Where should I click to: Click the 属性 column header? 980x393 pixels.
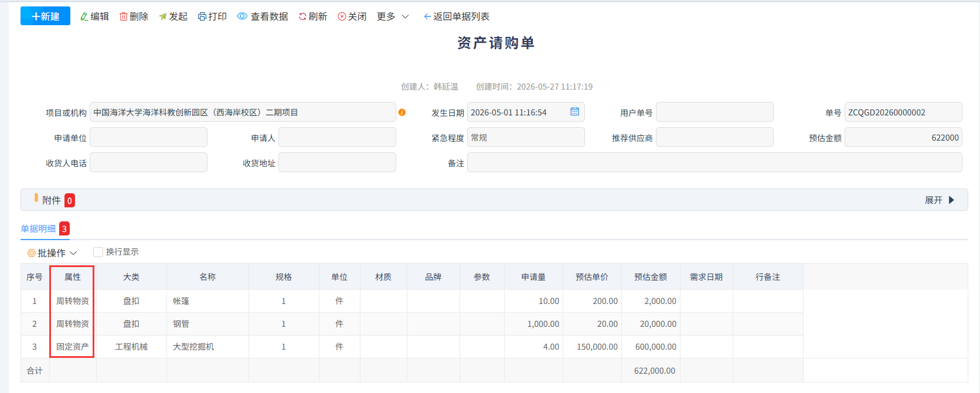coord(73,277)
